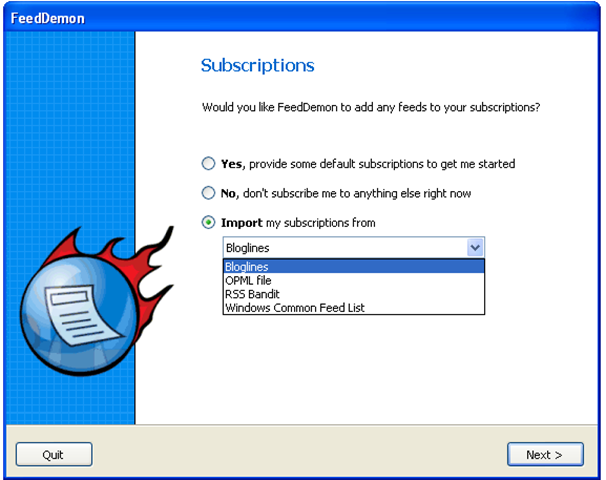606x480 pixels.
Task: Click the Quit button
Action: pos(54,454)
